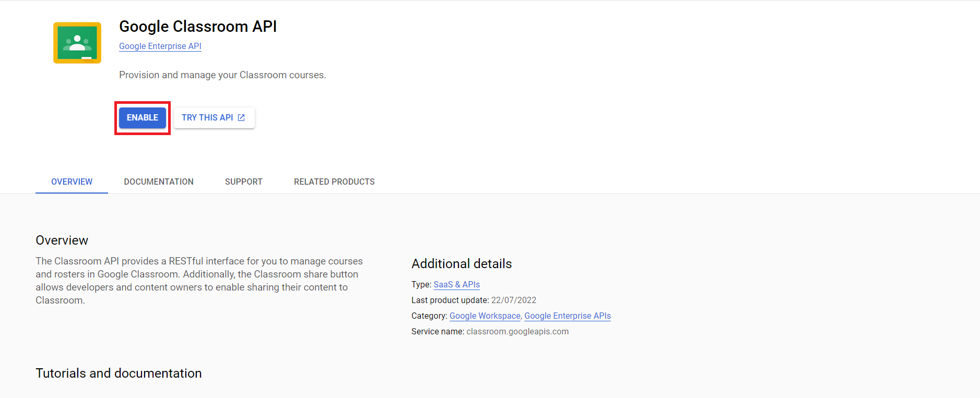Viewport: 980px width, 398px height.
Task: Open the Google Enterprise APIs category link
Action: pos(568,316)
